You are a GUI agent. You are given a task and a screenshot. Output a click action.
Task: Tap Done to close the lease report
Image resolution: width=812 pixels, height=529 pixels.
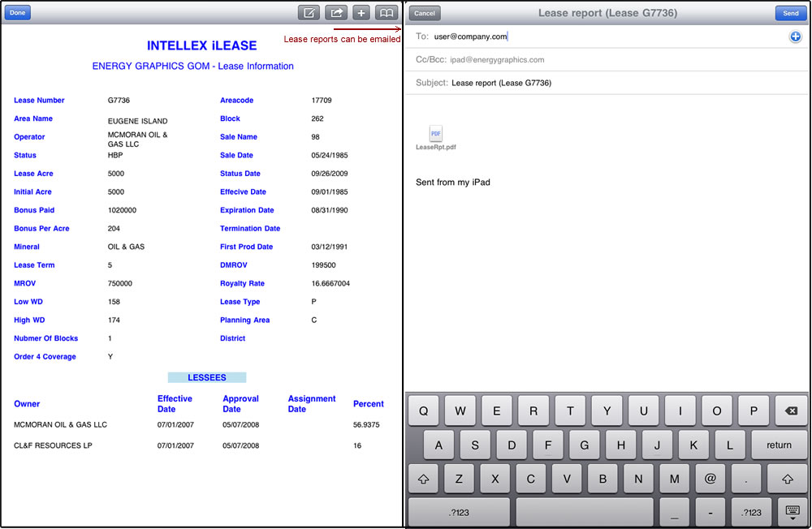point(18,12)
